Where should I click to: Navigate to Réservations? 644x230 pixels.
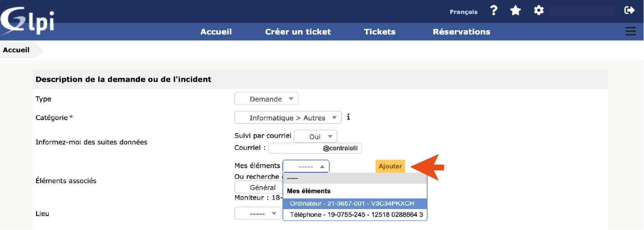[x=462, y=32]
